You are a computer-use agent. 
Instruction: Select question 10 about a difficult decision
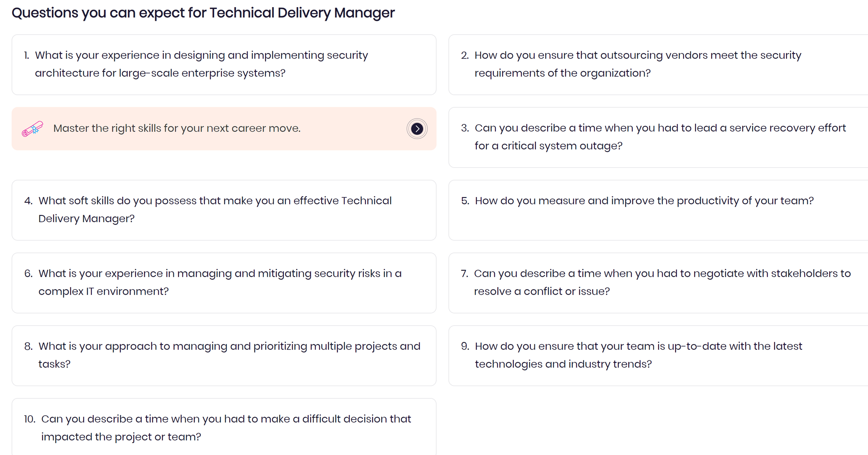224,427
